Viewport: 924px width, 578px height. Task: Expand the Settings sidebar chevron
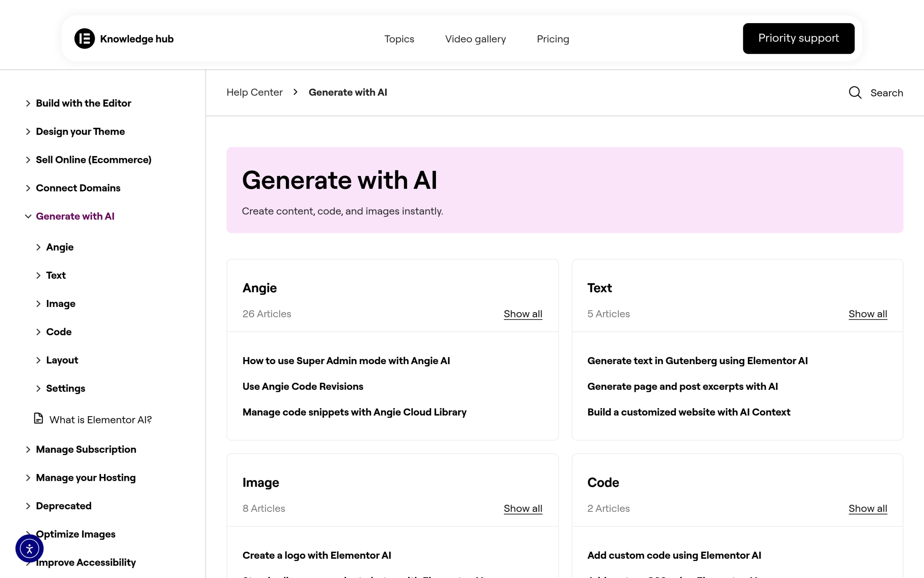click(x=38, y=388)
